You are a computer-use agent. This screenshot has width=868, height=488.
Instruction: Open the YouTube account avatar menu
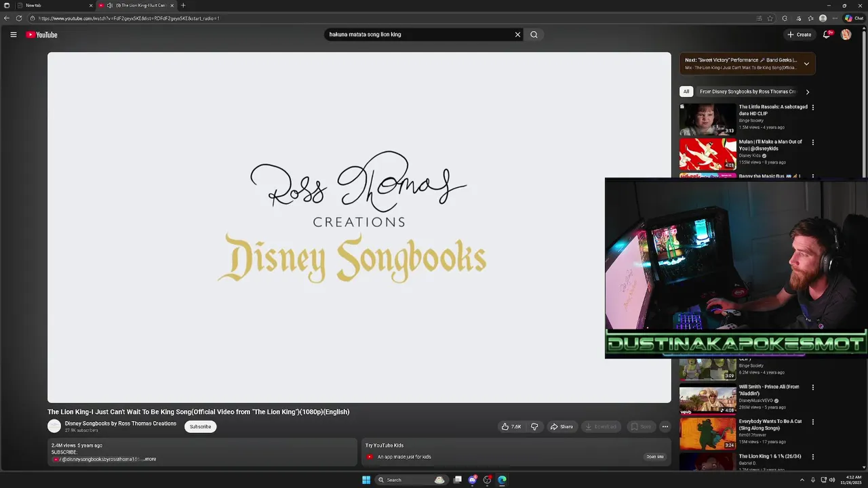tap(846, 35)
